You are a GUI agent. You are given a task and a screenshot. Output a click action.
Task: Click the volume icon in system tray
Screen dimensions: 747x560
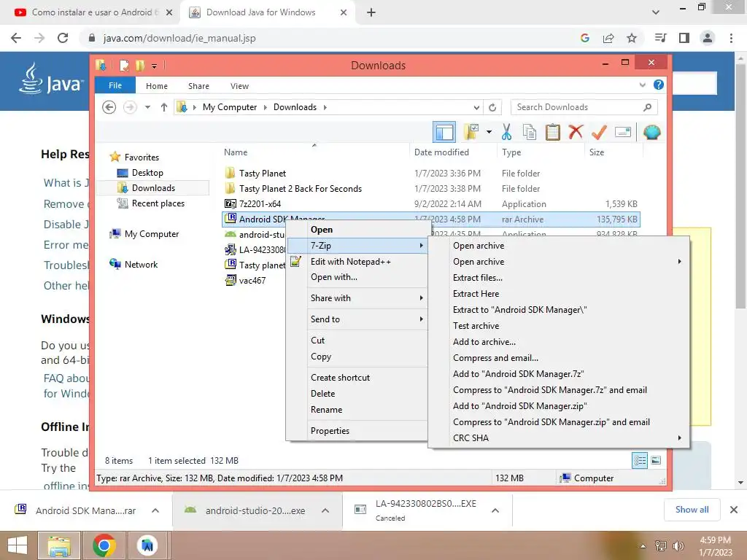click(678, 546)
